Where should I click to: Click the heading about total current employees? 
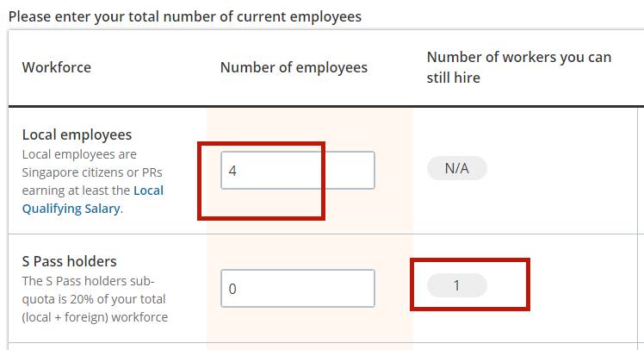pos(184,16)
